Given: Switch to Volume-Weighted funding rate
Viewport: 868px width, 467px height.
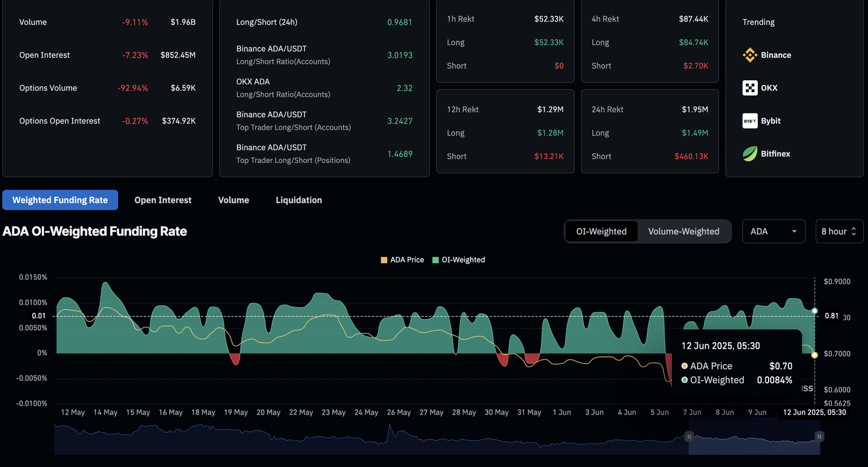Looking at the screenshot, I should click(x=683, y=232).
